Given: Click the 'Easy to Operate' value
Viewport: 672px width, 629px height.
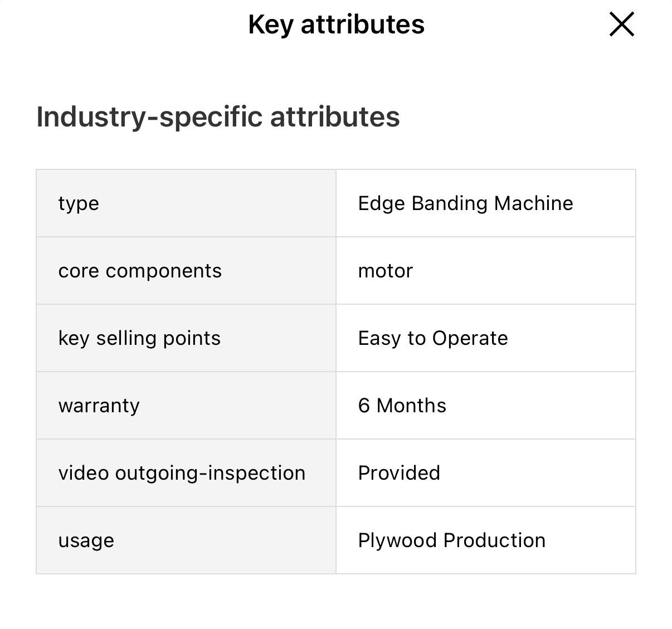Looking at the screenshot, I should point(433,338).
